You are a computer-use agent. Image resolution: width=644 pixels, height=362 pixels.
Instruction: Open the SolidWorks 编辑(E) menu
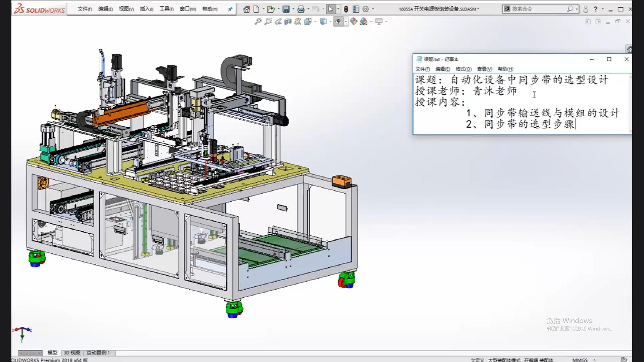pyautogui.click(x=105, y=9)
